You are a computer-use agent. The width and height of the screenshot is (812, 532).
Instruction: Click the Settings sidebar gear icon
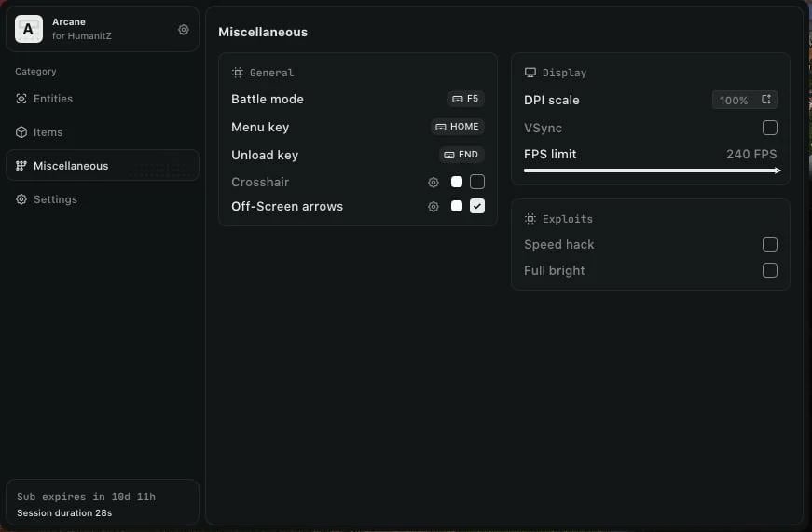point(21,199)
